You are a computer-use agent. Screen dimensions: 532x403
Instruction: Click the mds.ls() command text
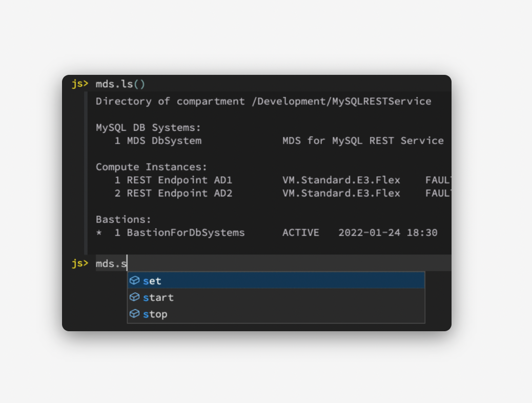pos(120,84)
